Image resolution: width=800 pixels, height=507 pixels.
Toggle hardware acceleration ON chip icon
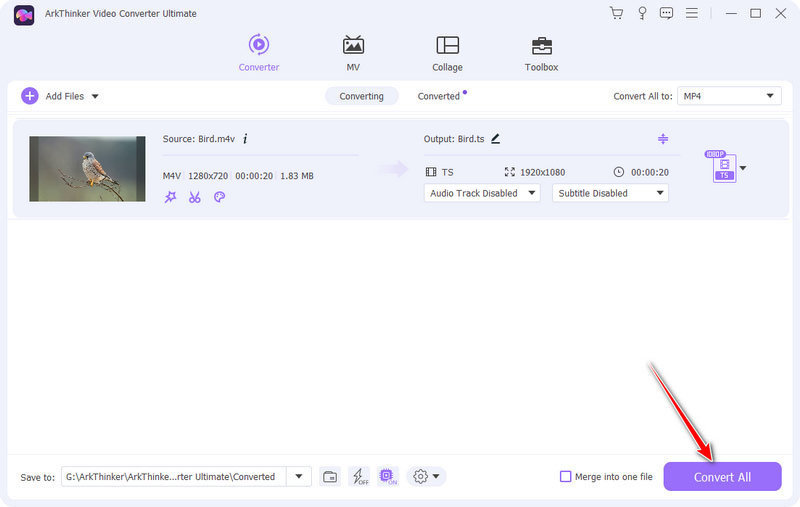click(388, 476)
